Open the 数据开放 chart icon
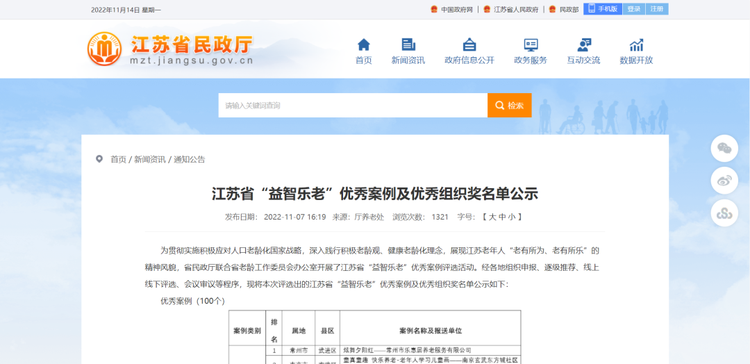The width and height of the screenshot is (750, 364). [x=636, y=45]
